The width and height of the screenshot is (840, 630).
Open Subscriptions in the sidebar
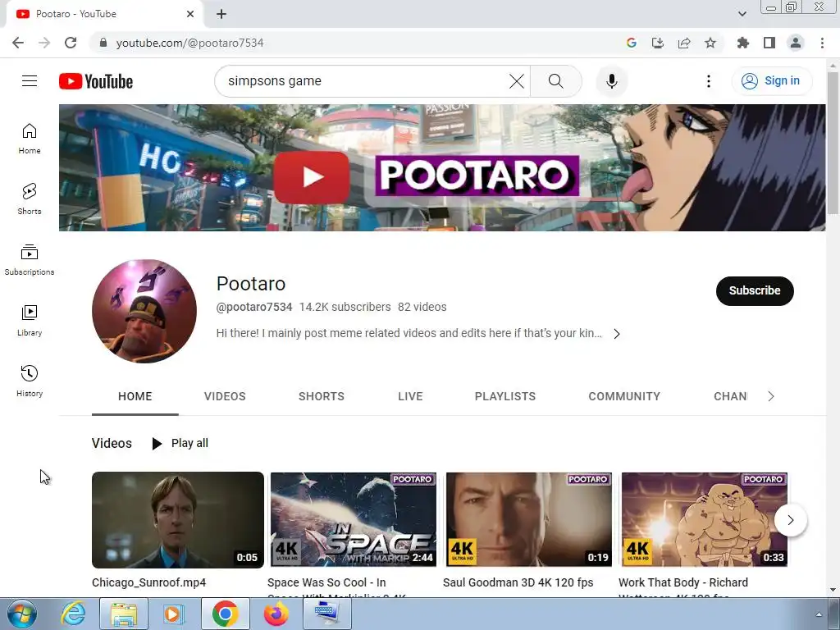pos(30,260)
